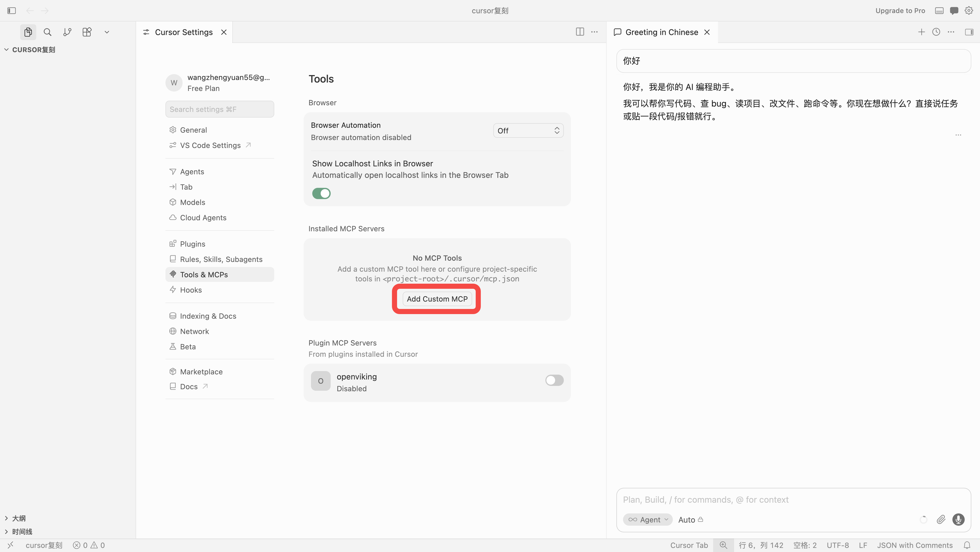The height and width of the screenshot is (552, 980).
Task: Open Docs external link
Action: click(220, 386)
